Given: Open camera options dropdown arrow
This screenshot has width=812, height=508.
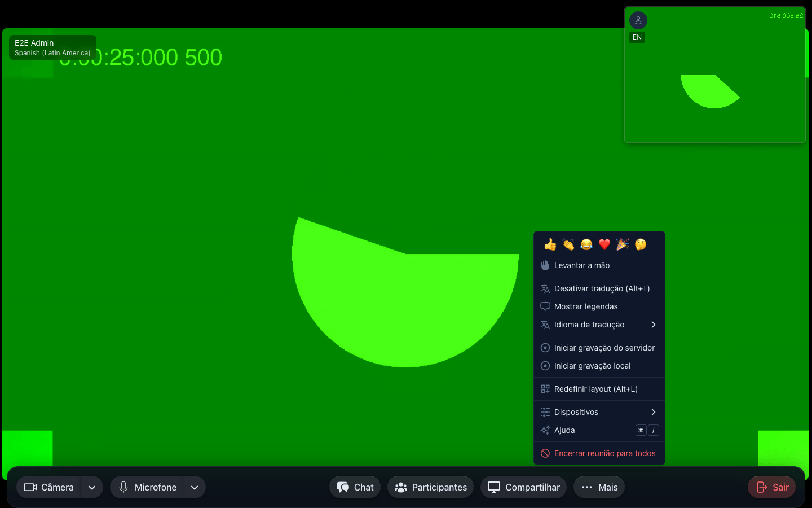Looking at the screenshot, I should (x=92, y=487).
